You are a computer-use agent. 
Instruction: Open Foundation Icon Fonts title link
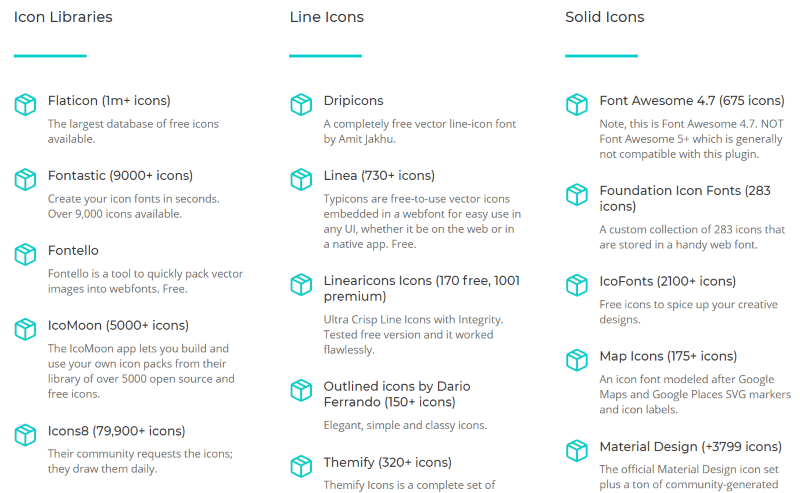685,198
